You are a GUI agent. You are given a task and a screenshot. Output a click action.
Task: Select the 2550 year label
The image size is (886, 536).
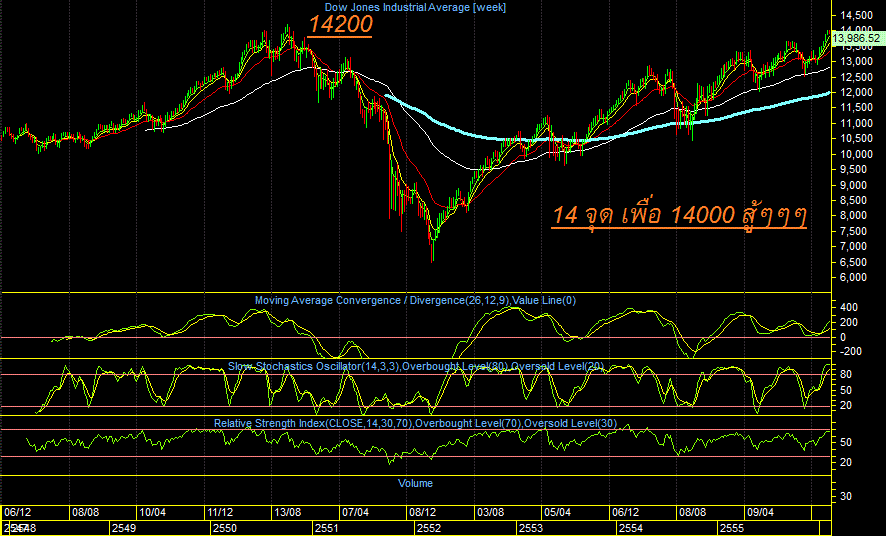(225, 529)
